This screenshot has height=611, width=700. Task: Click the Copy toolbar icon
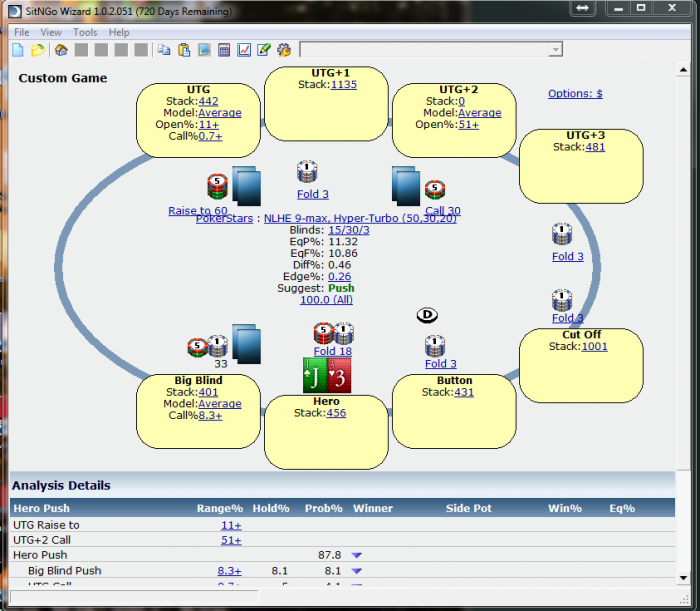coord(164,50)
